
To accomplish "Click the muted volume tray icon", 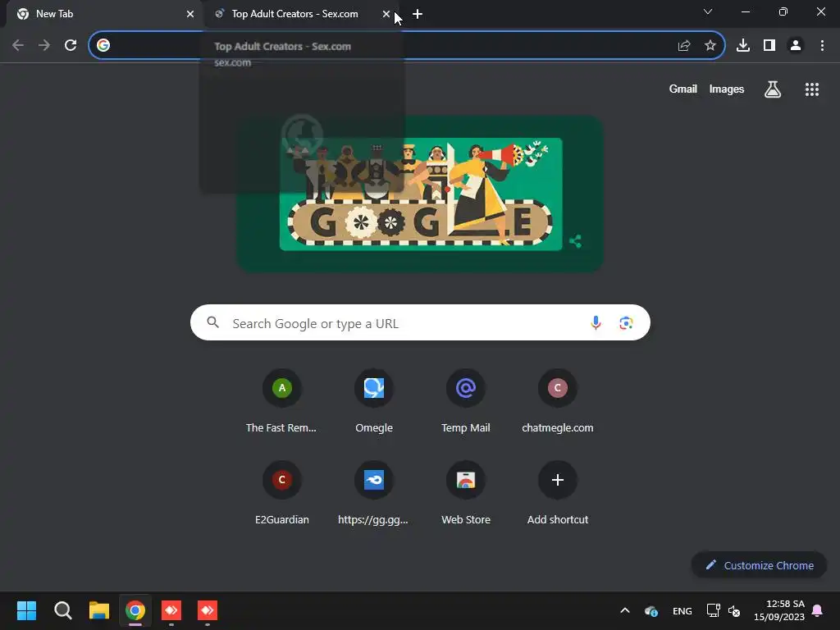I will [x=734, y=610].
